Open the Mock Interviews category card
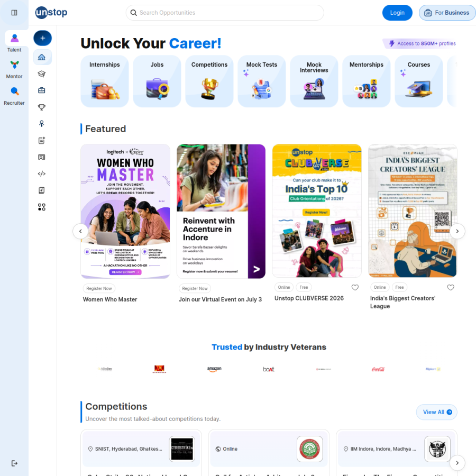476x476 pixels. click(x=314, y=81)
